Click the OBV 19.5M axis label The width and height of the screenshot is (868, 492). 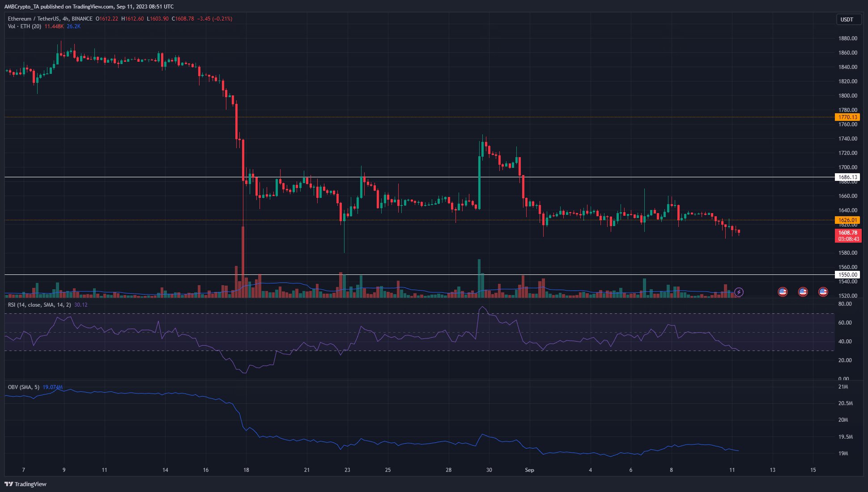[846, 437]
